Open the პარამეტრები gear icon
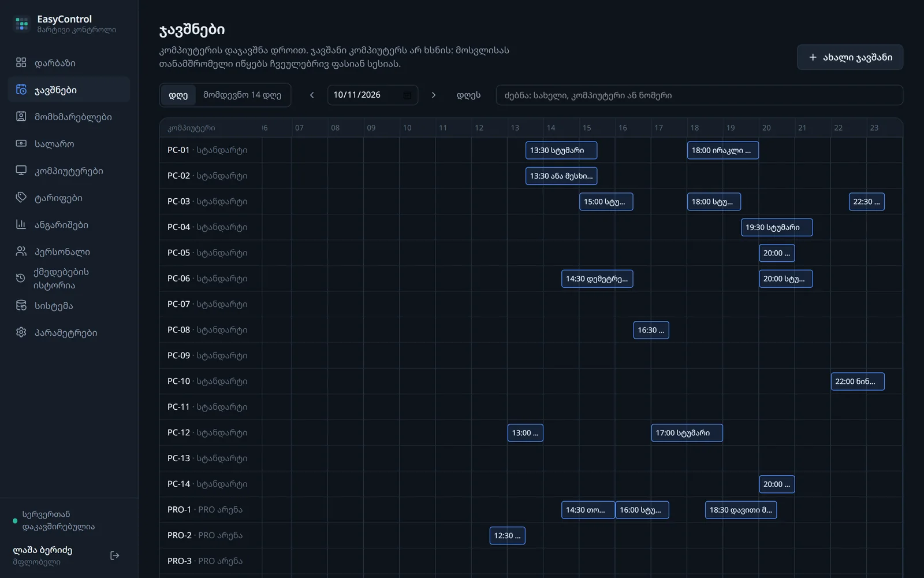924x578 pixels. point(21,332)
